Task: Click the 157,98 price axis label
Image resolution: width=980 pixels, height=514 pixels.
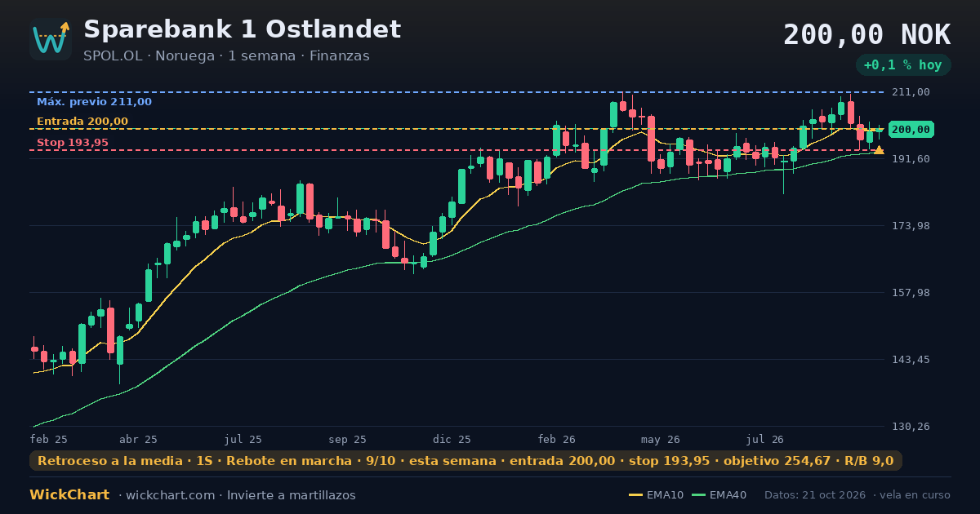Action: click(x=911, y=293)
